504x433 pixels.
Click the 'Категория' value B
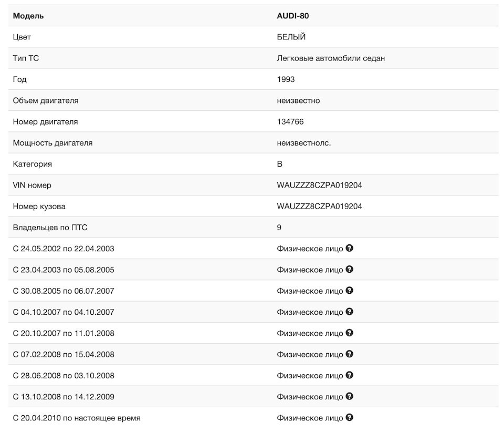pos(279,164)
